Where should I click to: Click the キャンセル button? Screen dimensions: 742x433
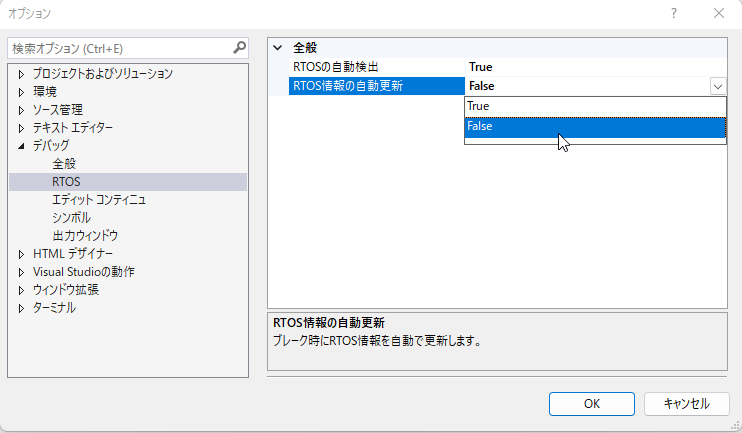coord(684,403)
